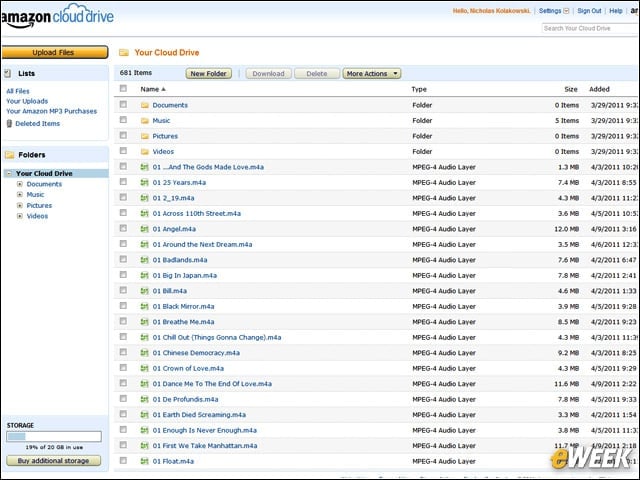Tick checkbox for 01 ...And The Gods Made Love.m4a
The width and height of the screenshot is (640, 480).
(123, 167)
